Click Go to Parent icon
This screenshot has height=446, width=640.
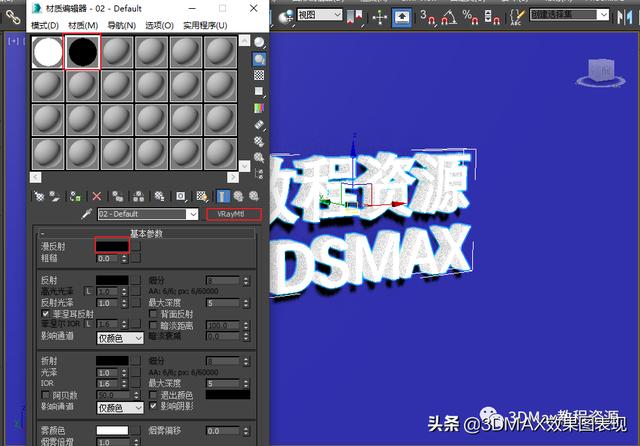coord(238,197)
